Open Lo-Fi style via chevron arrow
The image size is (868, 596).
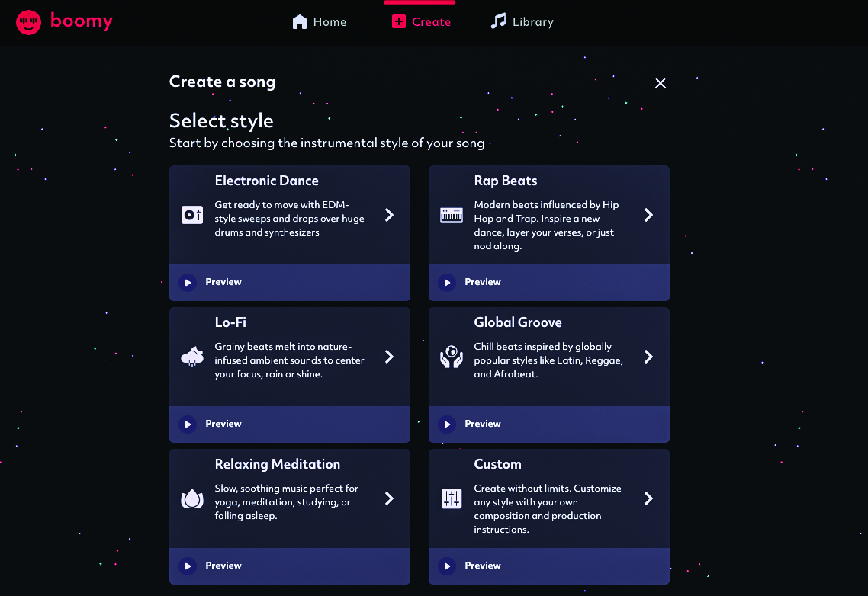(389, 357)
